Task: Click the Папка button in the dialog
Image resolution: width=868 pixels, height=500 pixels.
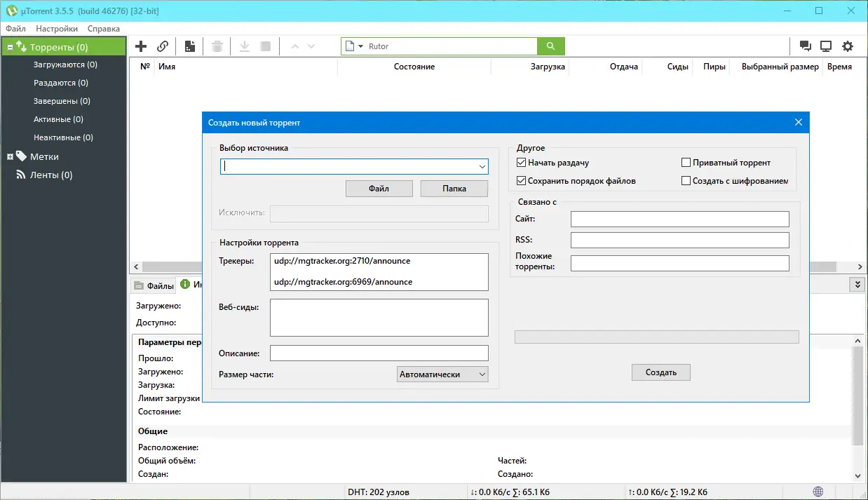Action: pyautogui.click(x=454, y=189)
